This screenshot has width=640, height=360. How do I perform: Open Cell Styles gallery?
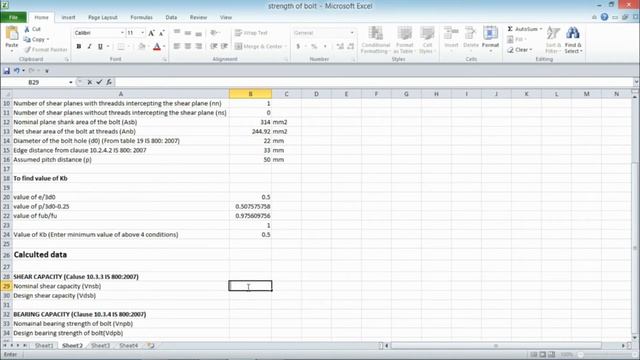tap(427, 40)
